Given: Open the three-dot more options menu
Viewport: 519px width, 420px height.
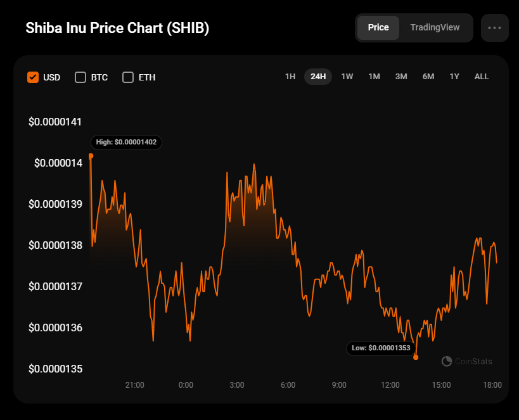Looking at the screenshot, I should [494, 28].
